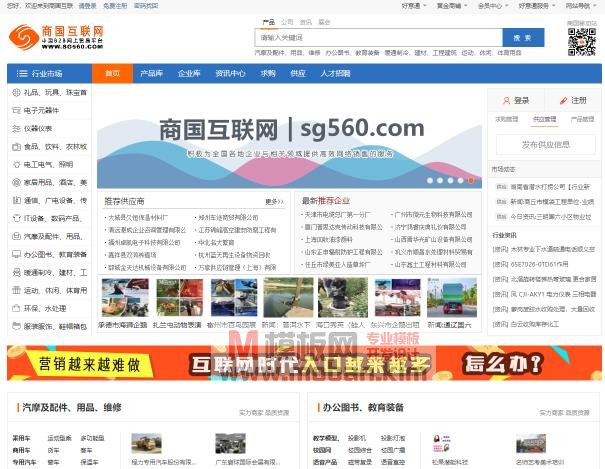
Task: Open the 人才招聘 navigation item
Action: (x=335, y=73)
